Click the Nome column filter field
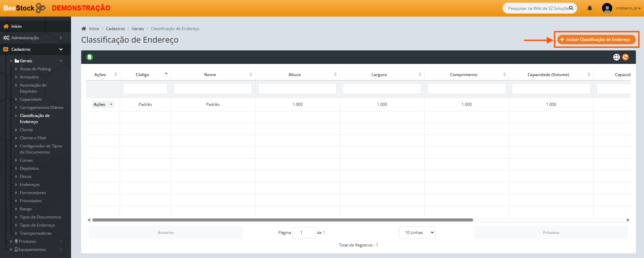644x258 pixels. pyautogui.click(x=213, y=89)
